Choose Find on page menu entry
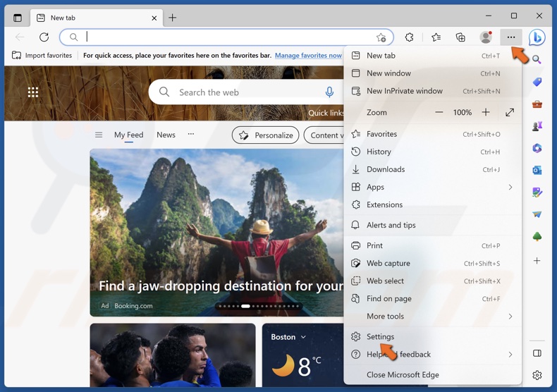This screenshot has height=392, width=557. (x=433, y=299)
